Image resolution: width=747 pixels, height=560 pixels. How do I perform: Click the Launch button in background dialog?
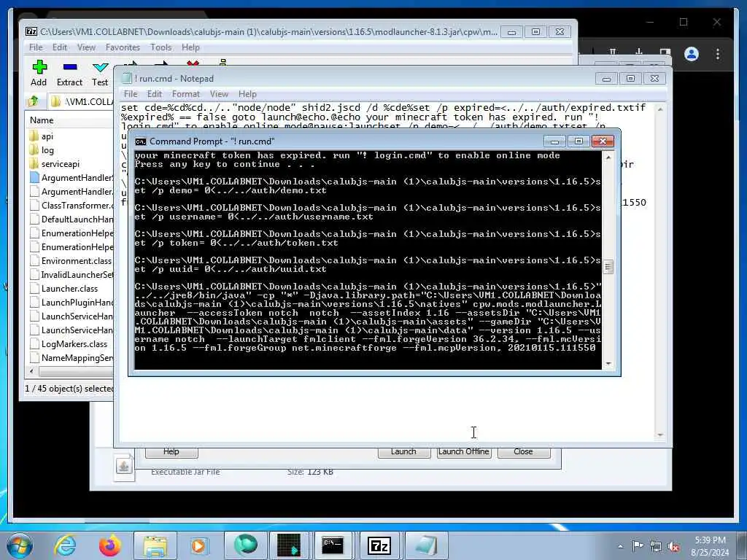click(x=404, y=452)
